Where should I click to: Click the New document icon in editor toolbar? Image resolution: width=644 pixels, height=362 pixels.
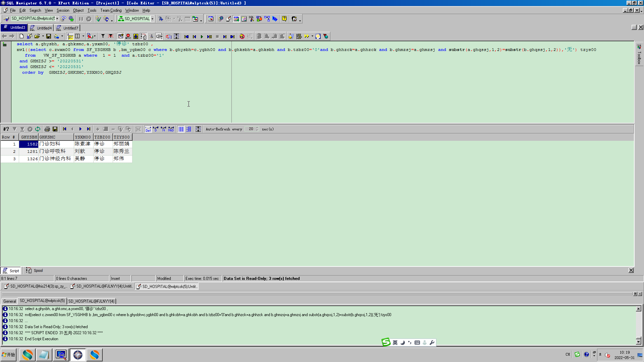pos(21,36)
